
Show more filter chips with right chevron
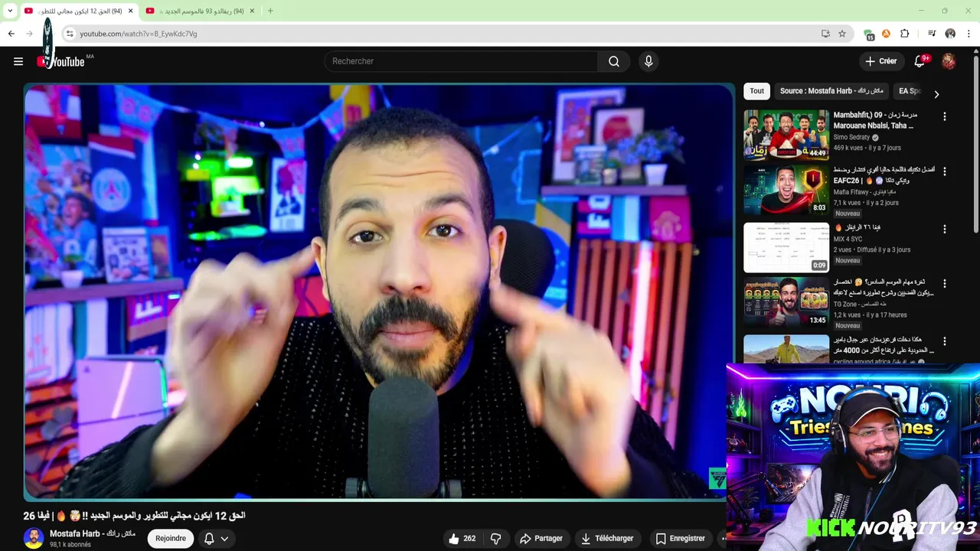coord(936,94)
